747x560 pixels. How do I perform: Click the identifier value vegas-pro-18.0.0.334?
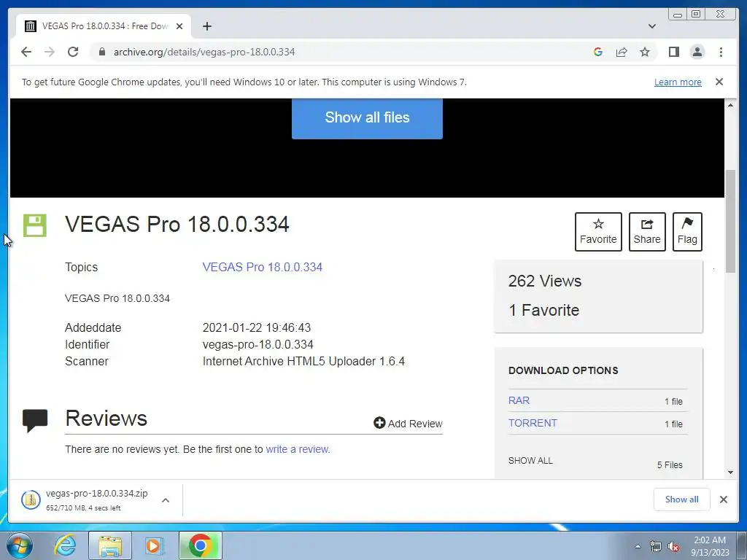pyautogui.click(x=258, y=344)
